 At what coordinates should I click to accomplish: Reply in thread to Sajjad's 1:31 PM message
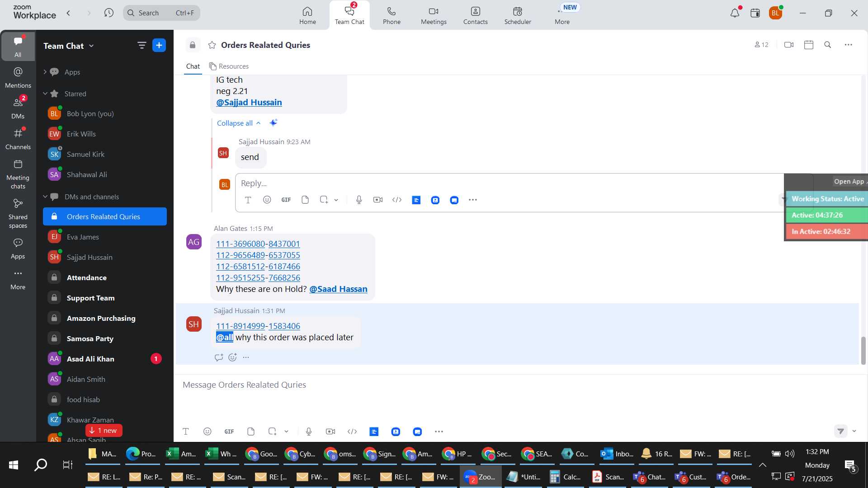[x=219, y=357]
